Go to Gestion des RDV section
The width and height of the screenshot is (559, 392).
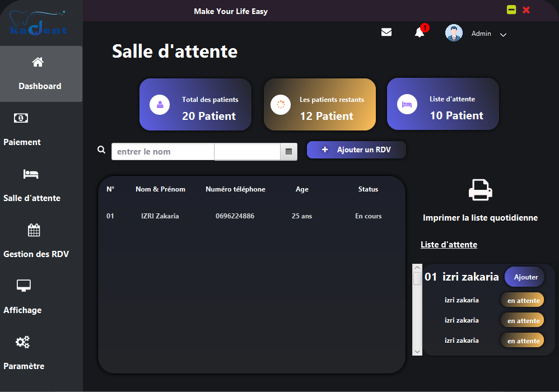coord(35,241)
